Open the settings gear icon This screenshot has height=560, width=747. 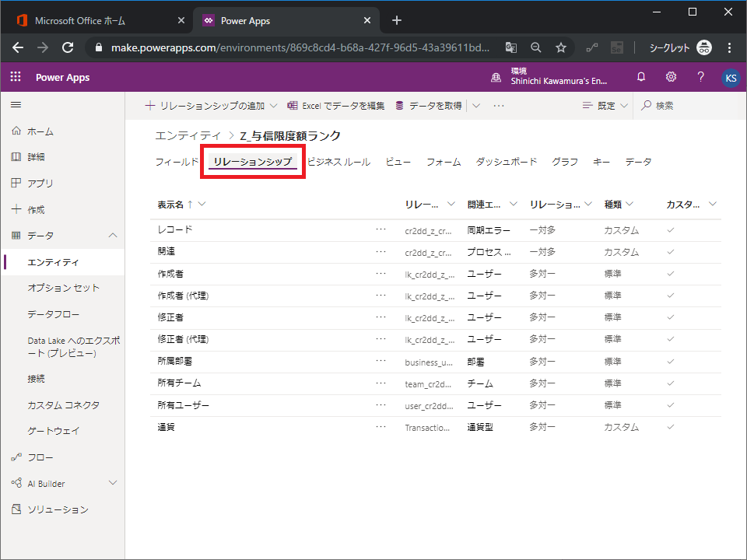(x=671, y=77)
